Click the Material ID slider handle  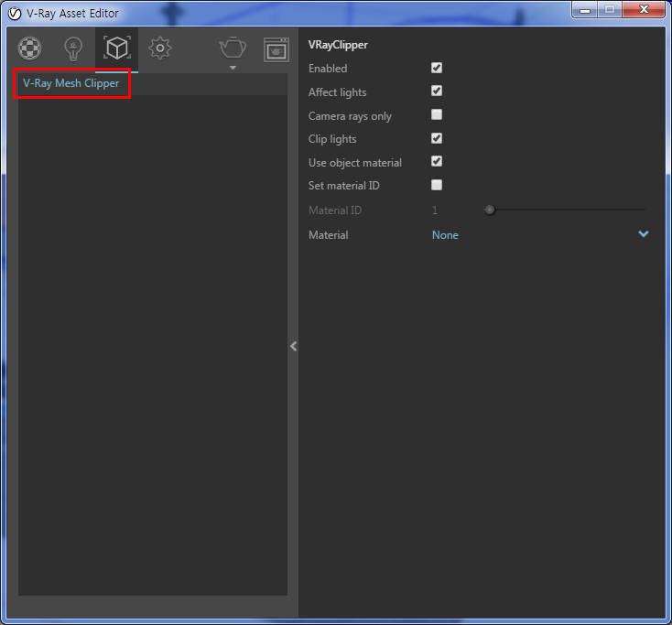click(x=490, y=210)
